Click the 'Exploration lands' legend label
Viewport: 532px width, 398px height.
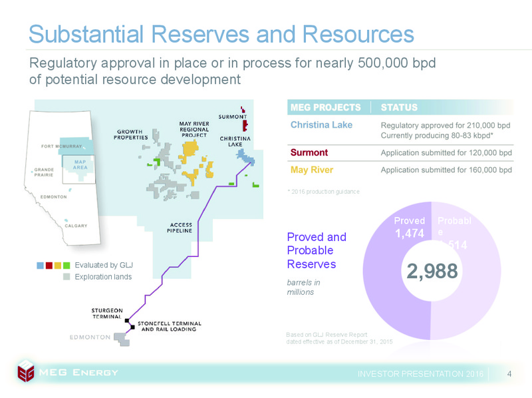click(x=103, y=277)
